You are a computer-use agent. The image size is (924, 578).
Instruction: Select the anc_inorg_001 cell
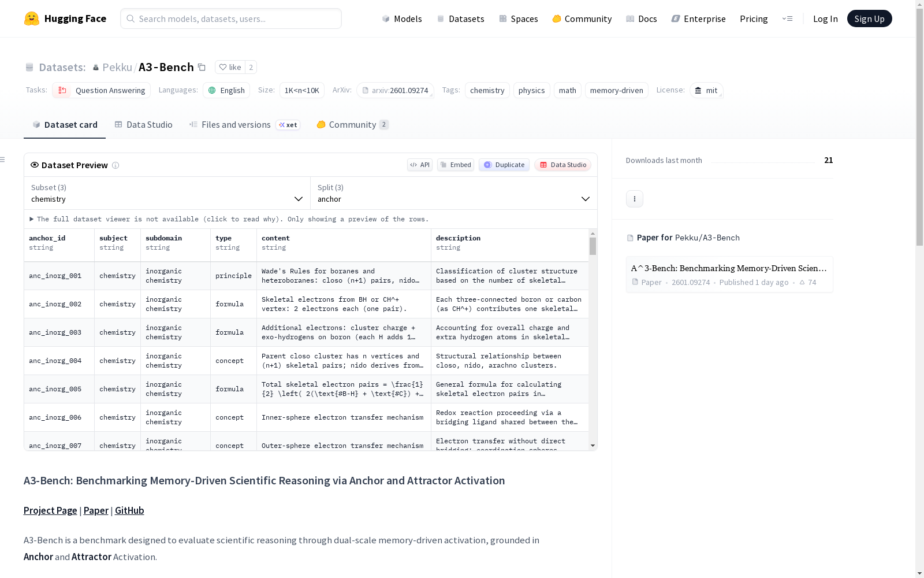[59, 276]
